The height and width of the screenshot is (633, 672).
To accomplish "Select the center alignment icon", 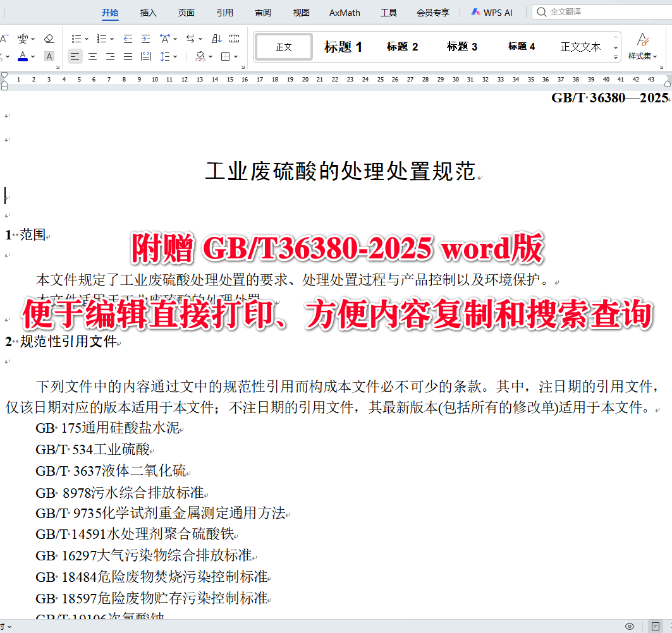I will [x=92, y=56].
